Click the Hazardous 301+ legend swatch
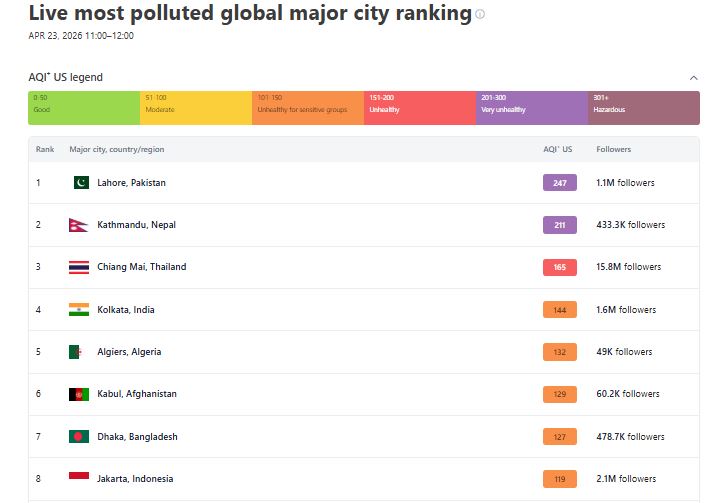 643,107
